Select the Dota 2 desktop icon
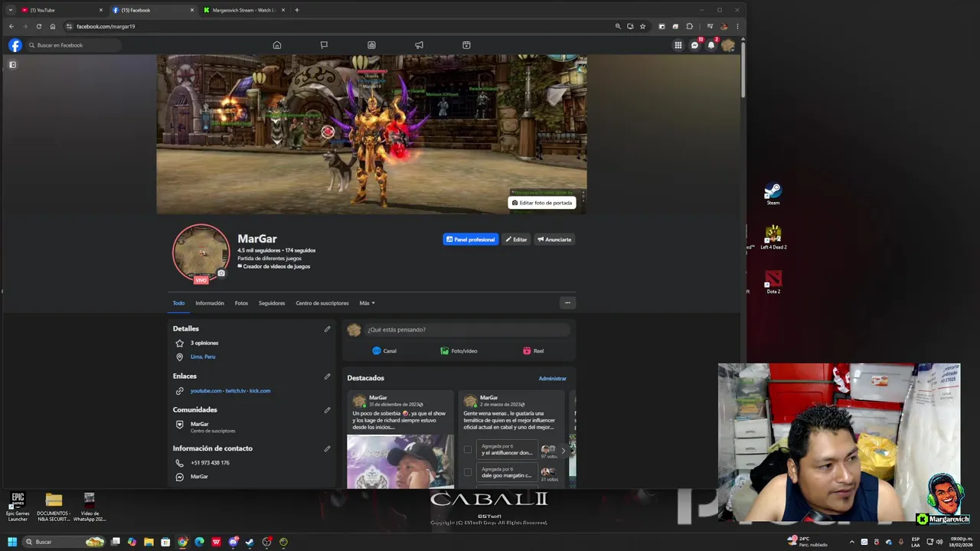 (773, 282)
